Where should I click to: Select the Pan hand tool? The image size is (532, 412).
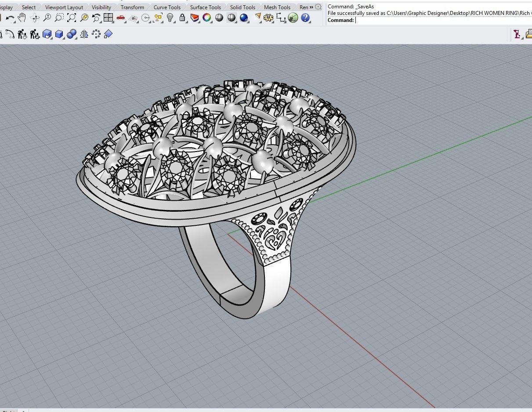[x=22, y=18]
